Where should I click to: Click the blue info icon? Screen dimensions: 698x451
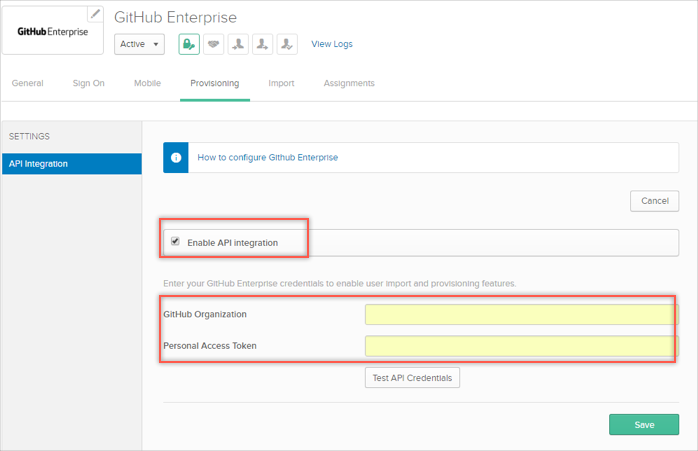point(176,158)
